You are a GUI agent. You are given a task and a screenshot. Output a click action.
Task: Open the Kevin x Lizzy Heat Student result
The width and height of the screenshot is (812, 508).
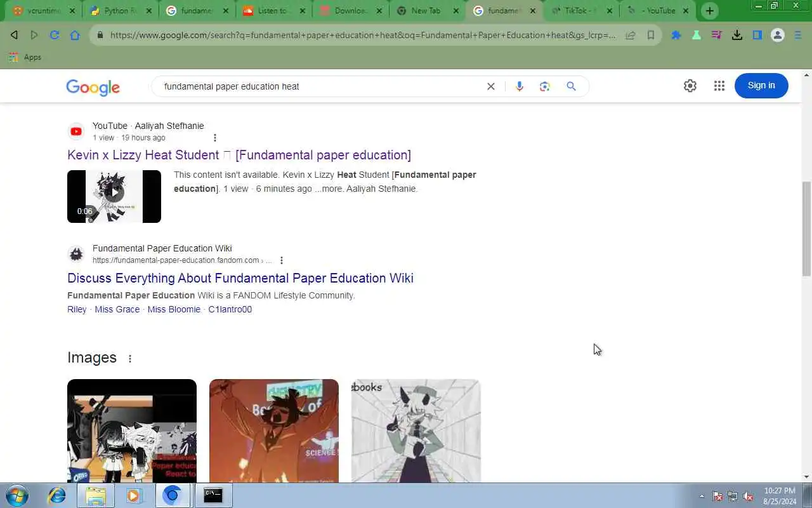pos(239,155)
